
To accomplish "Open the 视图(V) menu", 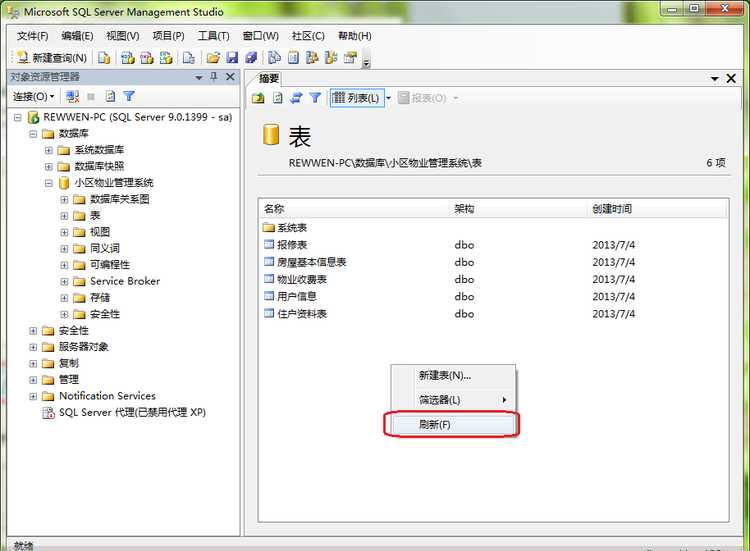I will pyautogui.click(x=122, y=36).
